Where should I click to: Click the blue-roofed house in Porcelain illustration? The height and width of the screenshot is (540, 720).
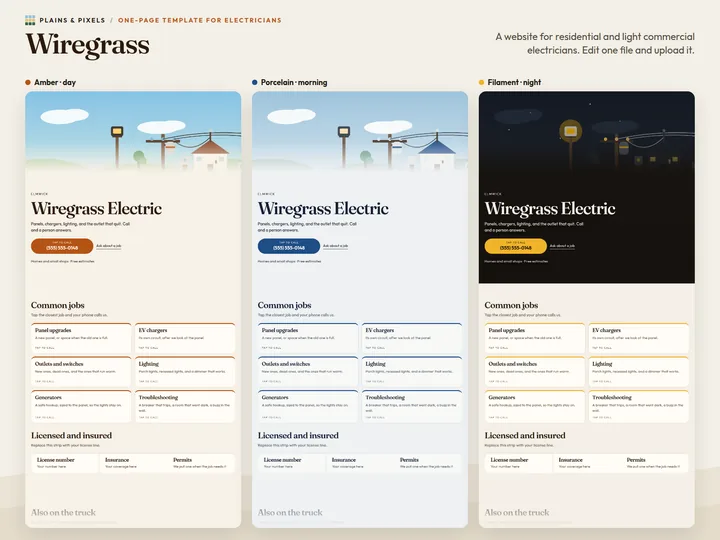click(x=437, y=155)
